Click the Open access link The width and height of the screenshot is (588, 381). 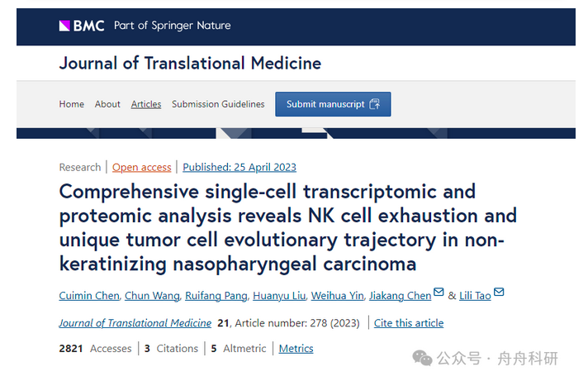[x=141, y=167]
